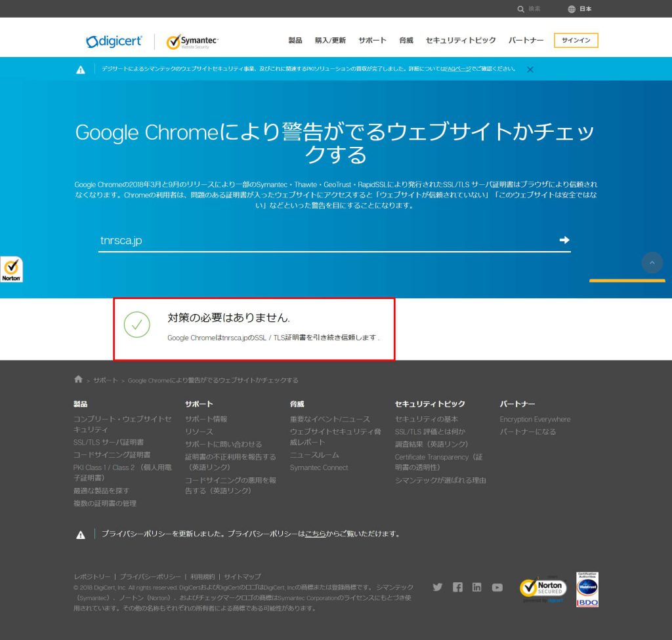
Task: Open レポジトリー link in footer
Action: (x=92, y=576)
